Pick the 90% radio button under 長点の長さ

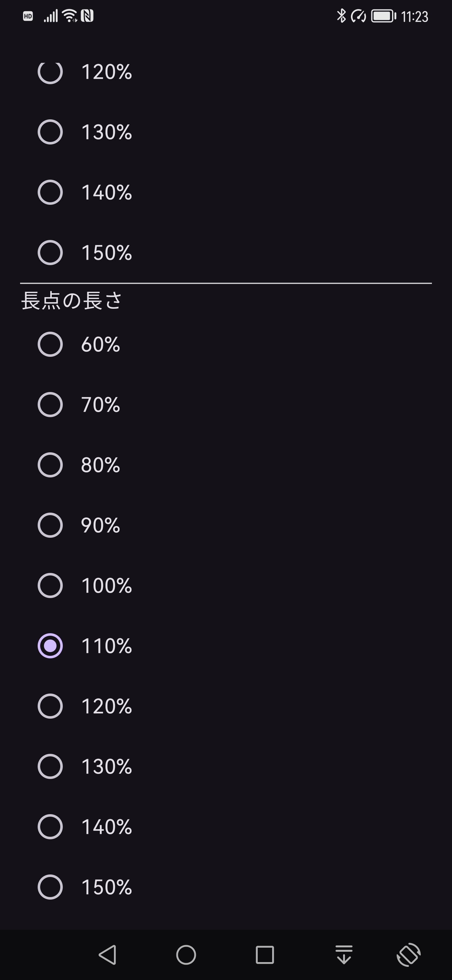point(50,525)
